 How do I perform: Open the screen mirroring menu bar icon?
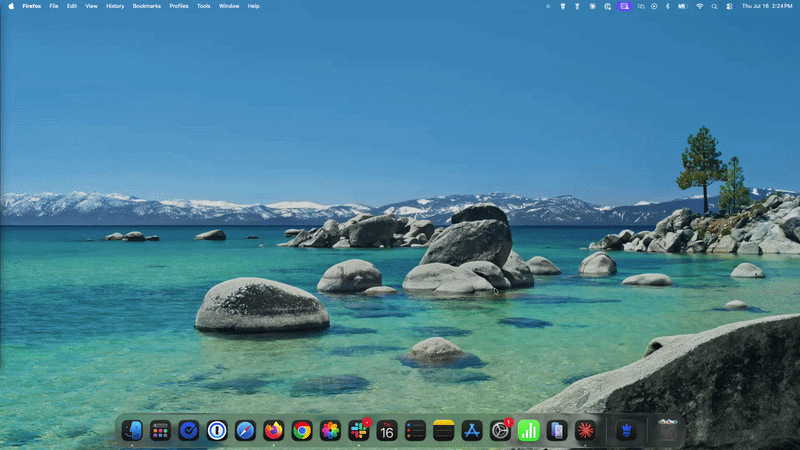coord(641,6)
